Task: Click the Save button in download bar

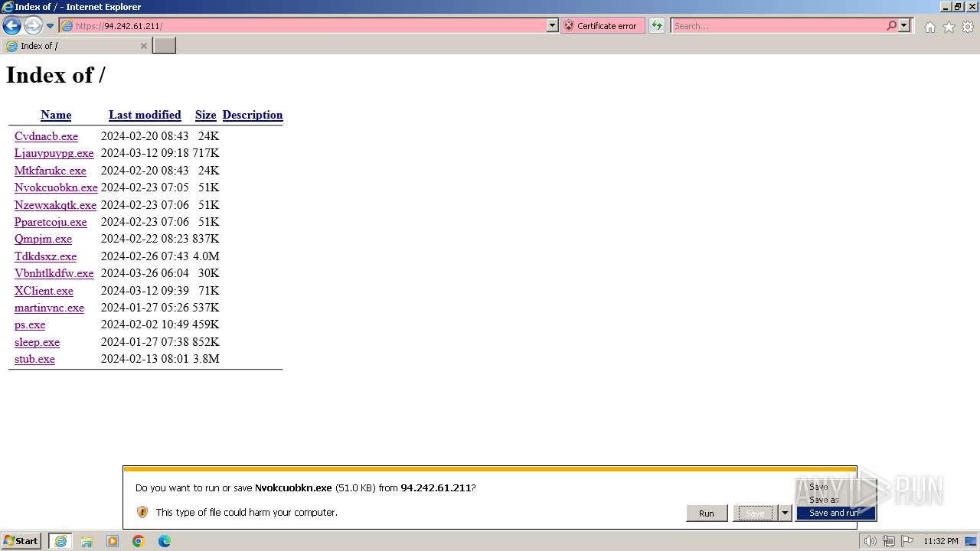Action: [755, 513]
